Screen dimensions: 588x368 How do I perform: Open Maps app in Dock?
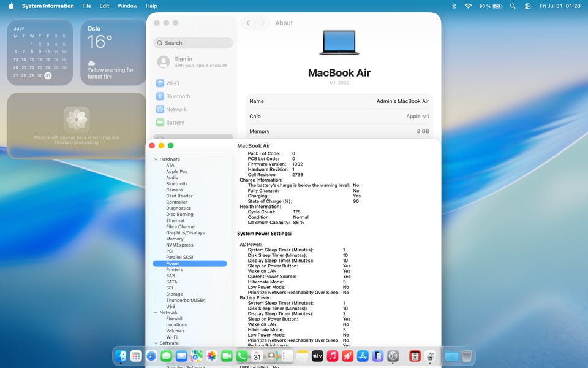point(197,356)
